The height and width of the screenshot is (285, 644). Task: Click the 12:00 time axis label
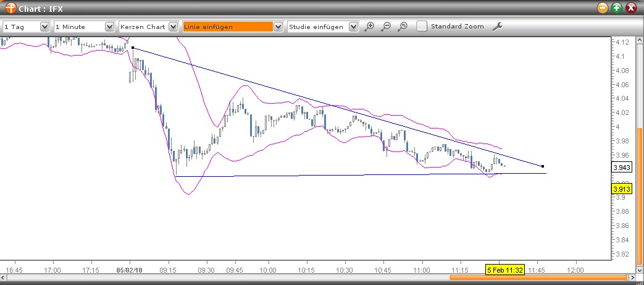point(575,270)
